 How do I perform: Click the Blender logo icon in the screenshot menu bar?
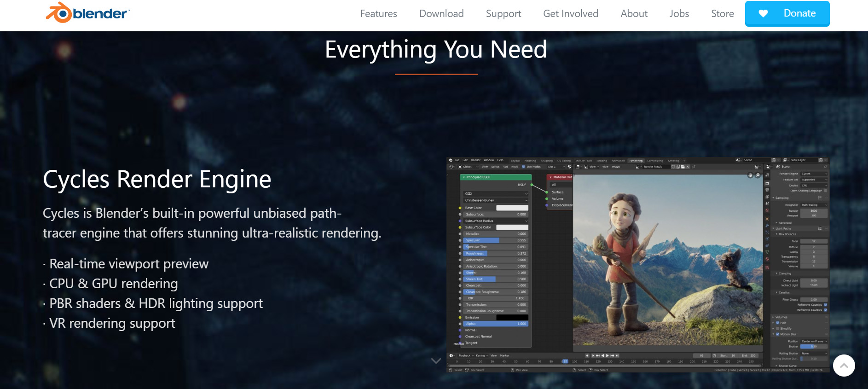click(x=451, y=160)
